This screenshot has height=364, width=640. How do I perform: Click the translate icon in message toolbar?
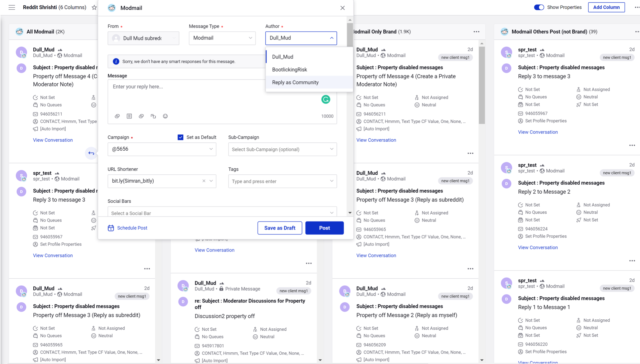(x=153, y=116)
